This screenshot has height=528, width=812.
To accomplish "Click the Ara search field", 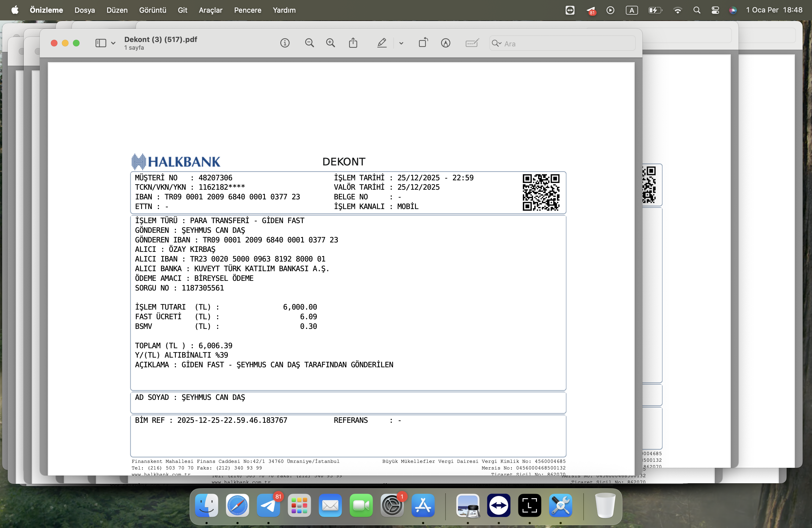I will coord(562,43).
